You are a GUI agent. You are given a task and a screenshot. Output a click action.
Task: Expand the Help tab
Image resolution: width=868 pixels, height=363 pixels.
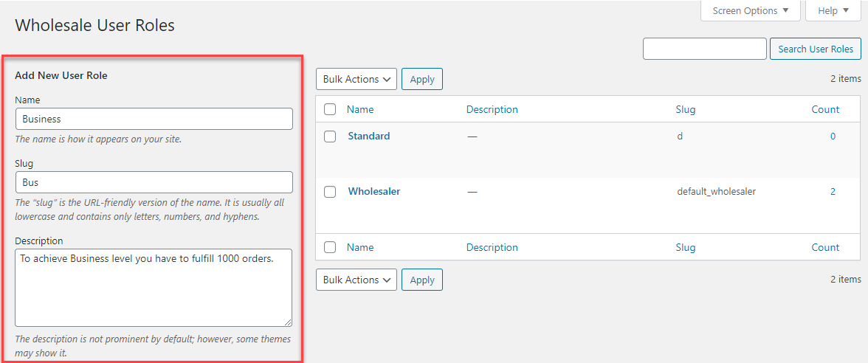(x=833, y=10)
